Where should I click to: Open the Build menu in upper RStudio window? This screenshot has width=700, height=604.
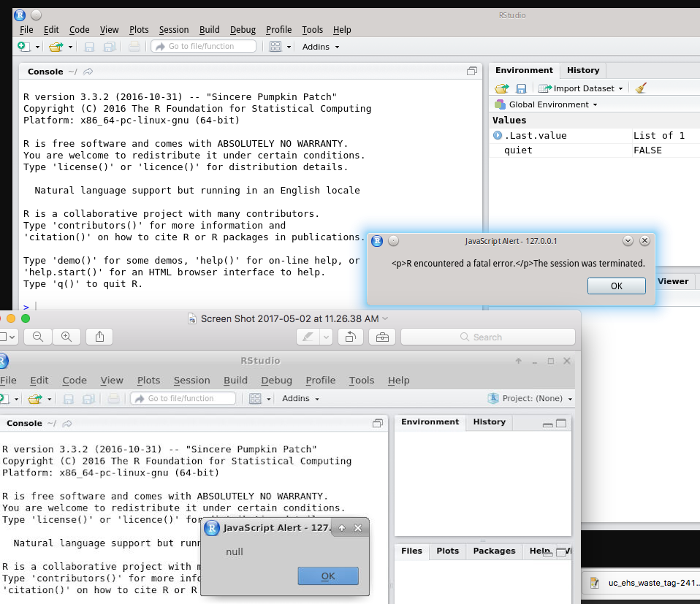pyautogui.click(x=210, y=29)
